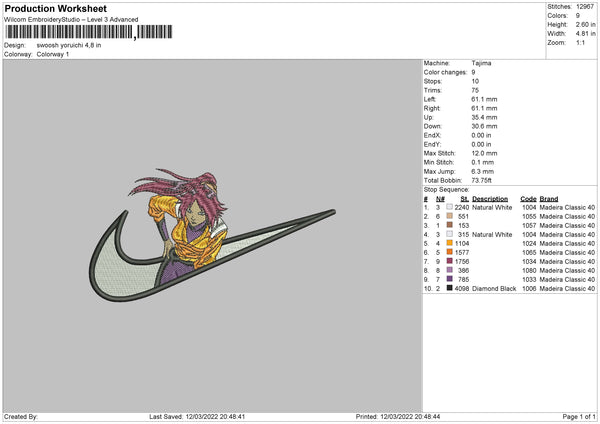This screenshot has width=600, height=424.
Task: Click the Diamond Black color swatch
Action: pos(449,288)
